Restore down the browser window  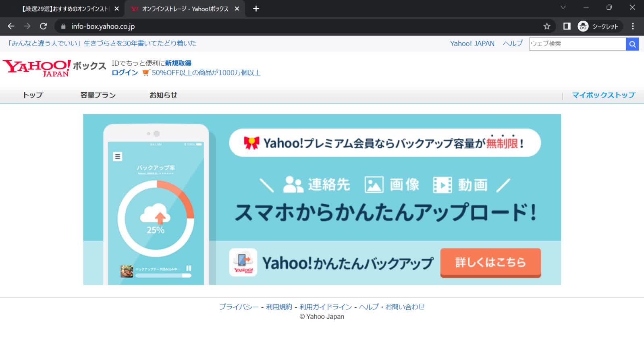pyautogui.click(x=609, y=7)
